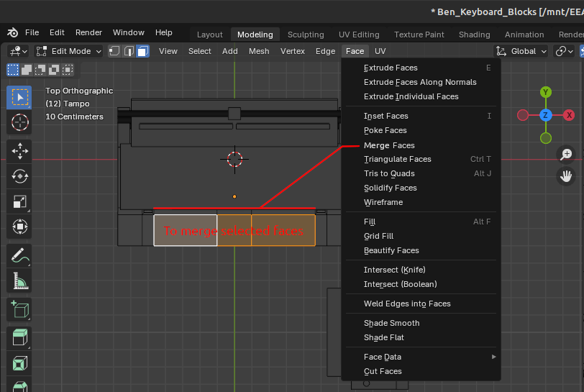Set selection mode to new selection
Screen dimensions: 584x392
pyautogui.click(x=13, y=70)
